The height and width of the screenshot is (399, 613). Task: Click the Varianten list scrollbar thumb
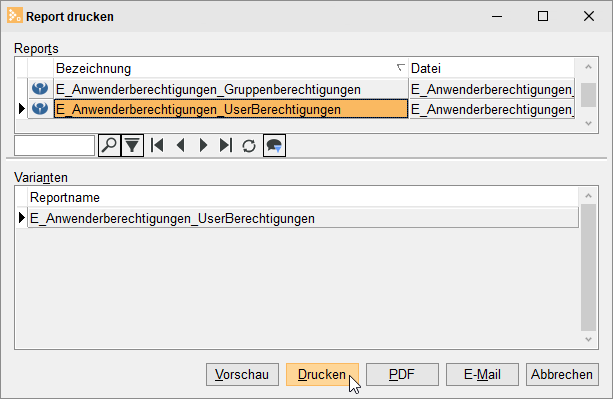pos(588,267)
